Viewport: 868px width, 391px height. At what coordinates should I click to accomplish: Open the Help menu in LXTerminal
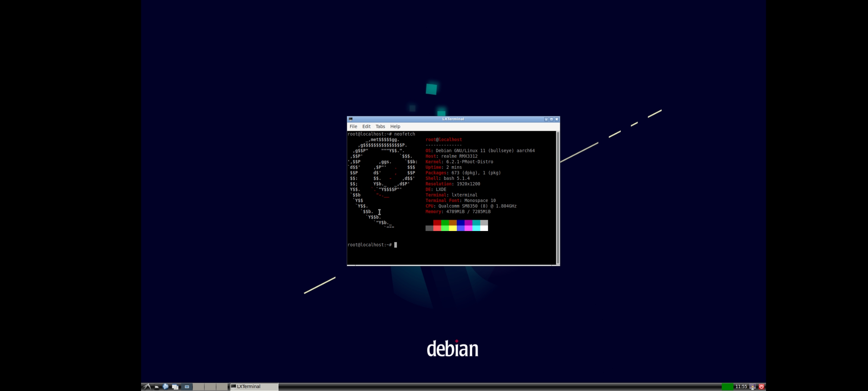[395, 126]
